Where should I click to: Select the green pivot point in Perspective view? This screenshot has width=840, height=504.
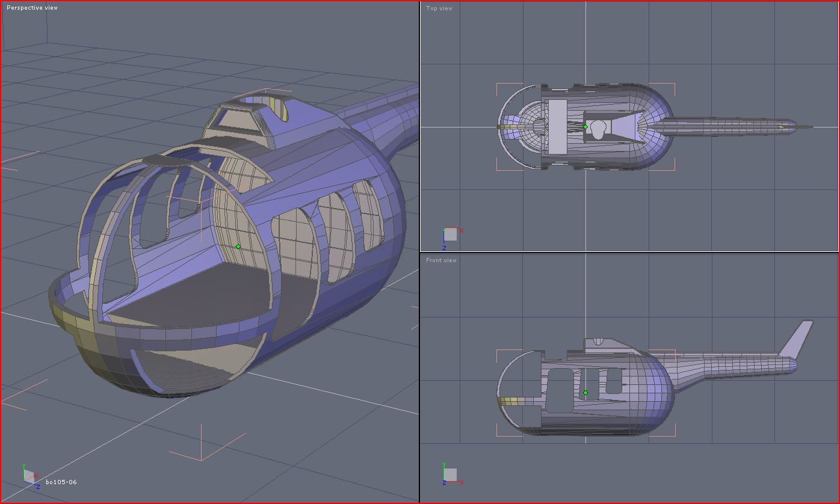point(238,247)
